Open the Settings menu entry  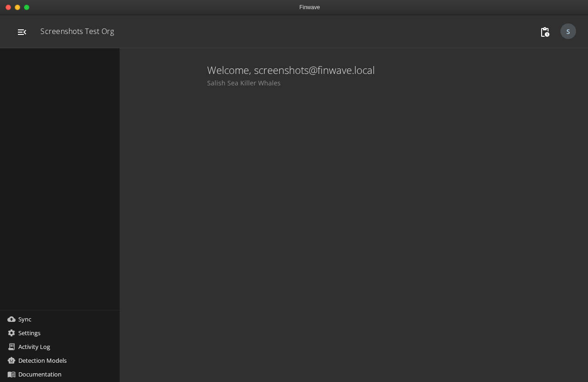tap(60, 333)
